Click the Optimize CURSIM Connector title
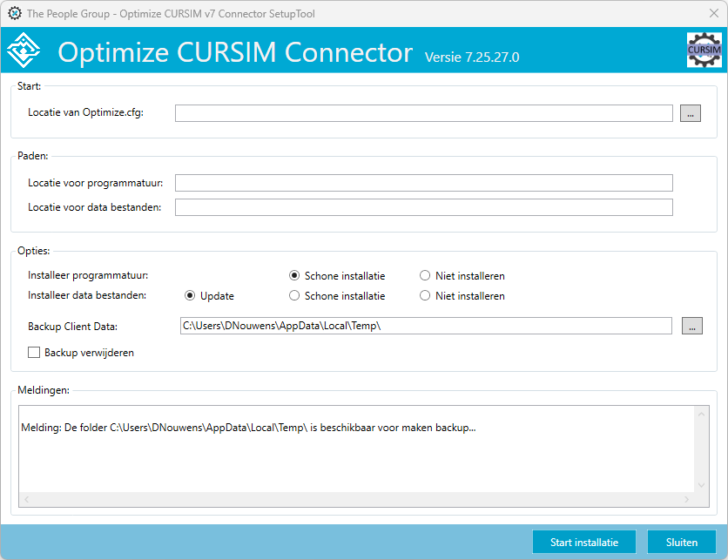 pyautogui.click(x=235, y=52)
